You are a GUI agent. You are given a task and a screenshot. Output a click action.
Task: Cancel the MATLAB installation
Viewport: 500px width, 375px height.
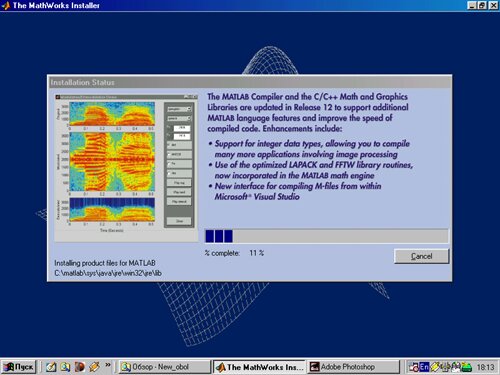coord(421,256)
